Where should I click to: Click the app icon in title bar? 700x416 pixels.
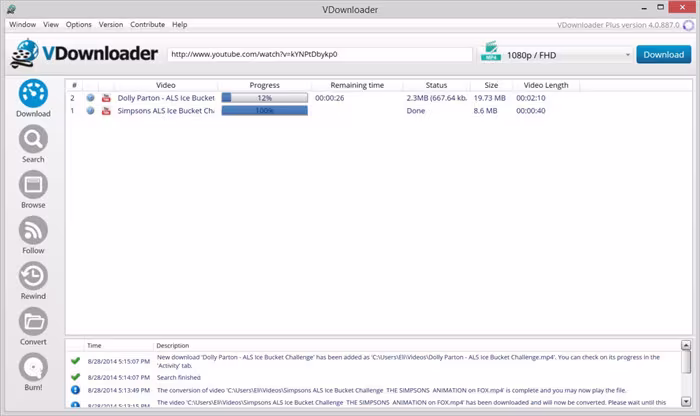point(11,9)
